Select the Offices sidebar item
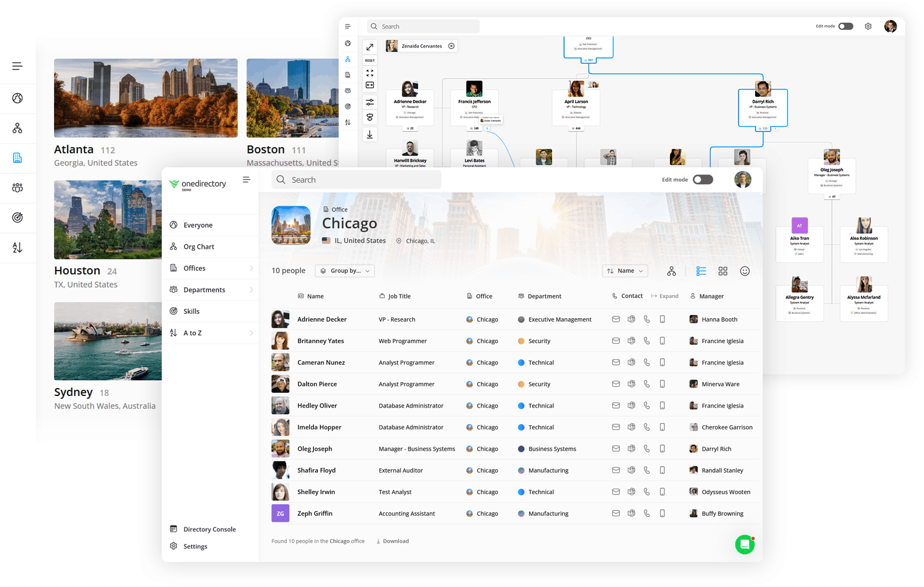Viewport: 924px width, 587px height. tap(195, 268)
